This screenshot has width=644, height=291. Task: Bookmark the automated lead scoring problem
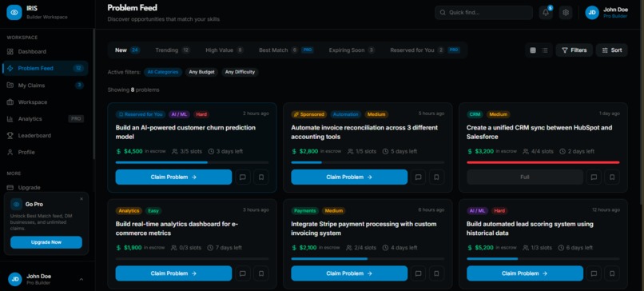tap(612, 273)
